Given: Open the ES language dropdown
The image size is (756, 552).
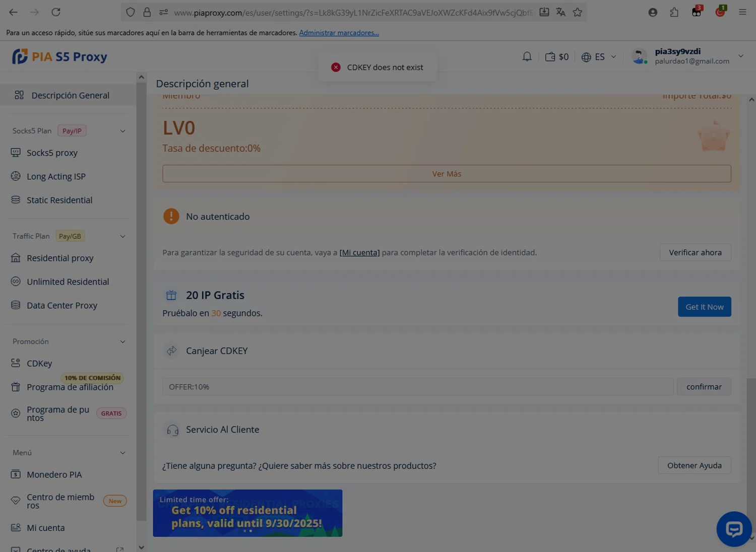Looking at the screenshot, I should [x=599, y=57].
